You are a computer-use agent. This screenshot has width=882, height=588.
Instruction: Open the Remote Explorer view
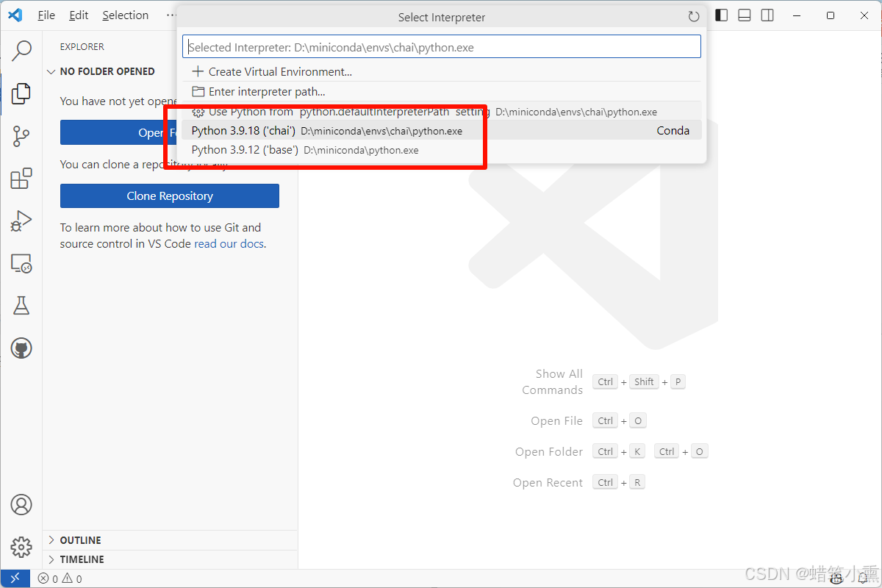coord(21,263)
